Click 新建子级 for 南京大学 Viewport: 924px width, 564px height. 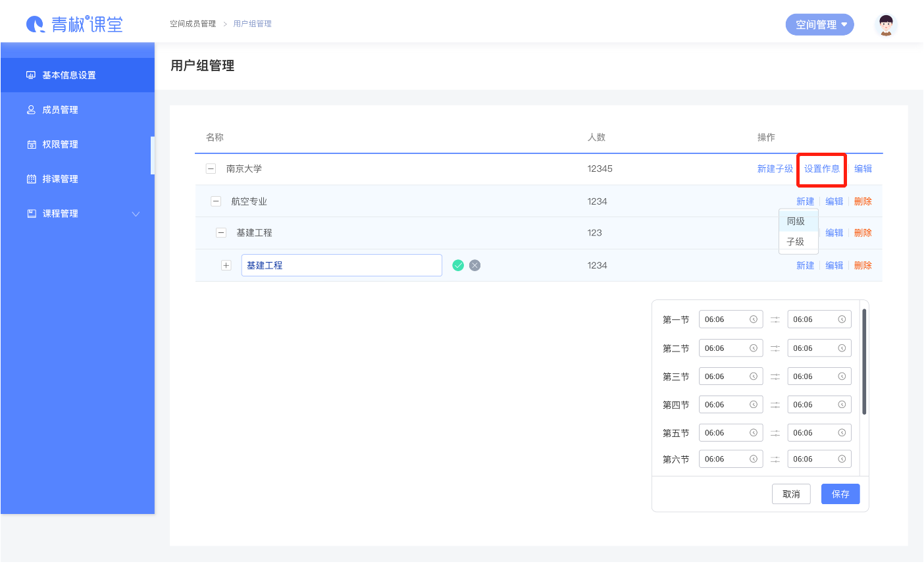pyautogui.click(x=775, y=168)
